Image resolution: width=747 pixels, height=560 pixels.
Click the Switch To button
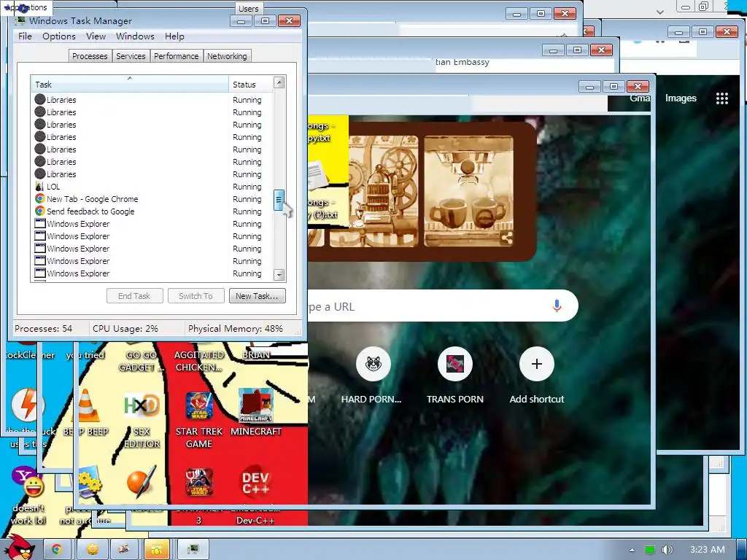196,296
